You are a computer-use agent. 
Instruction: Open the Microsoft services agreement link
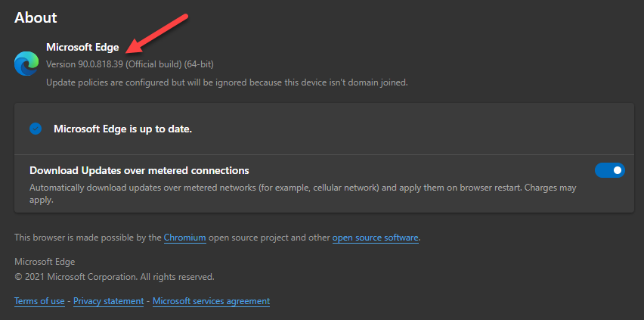coord(211,301)
